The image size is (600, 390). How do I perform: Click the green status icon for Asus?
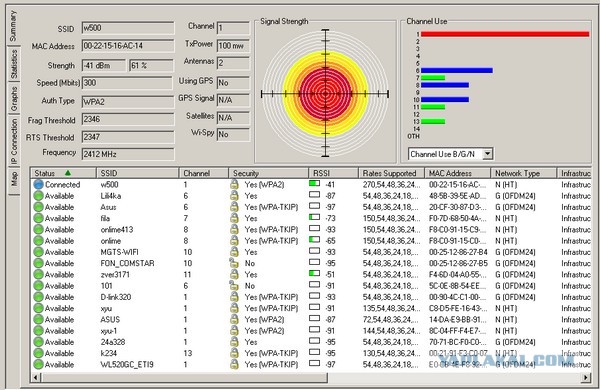(38, 207)
